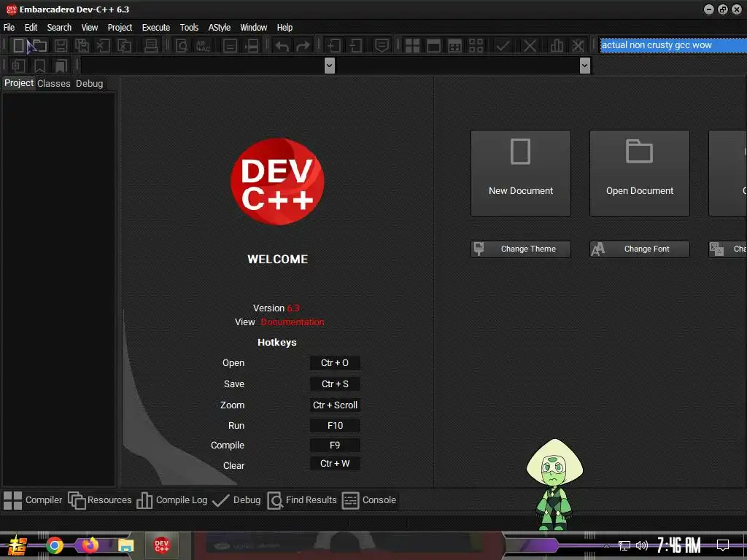Click the paintbrush icon on Change Theme
The width and height of the screenshot is (747, 560).
479,249
